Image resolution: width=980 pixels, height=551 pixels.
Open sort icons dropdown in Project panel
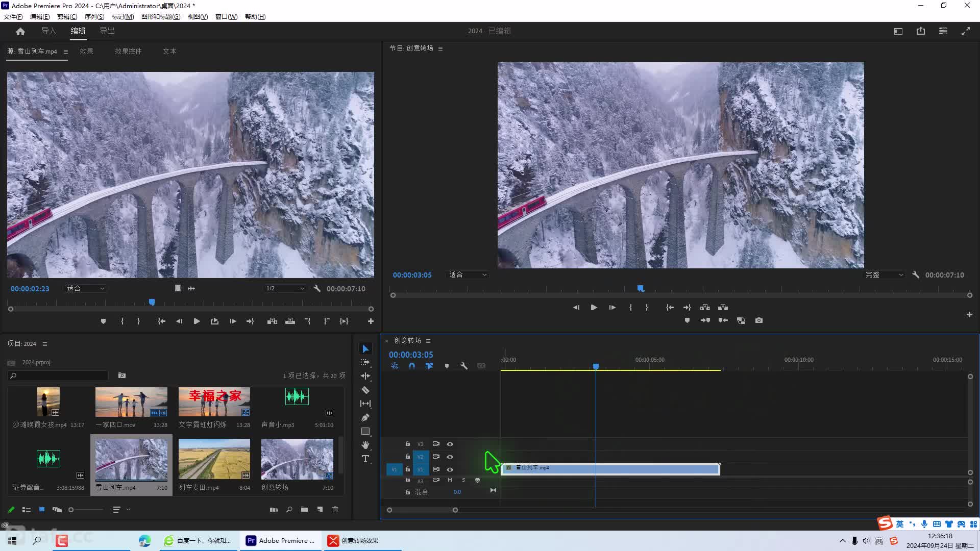[121, 509]
